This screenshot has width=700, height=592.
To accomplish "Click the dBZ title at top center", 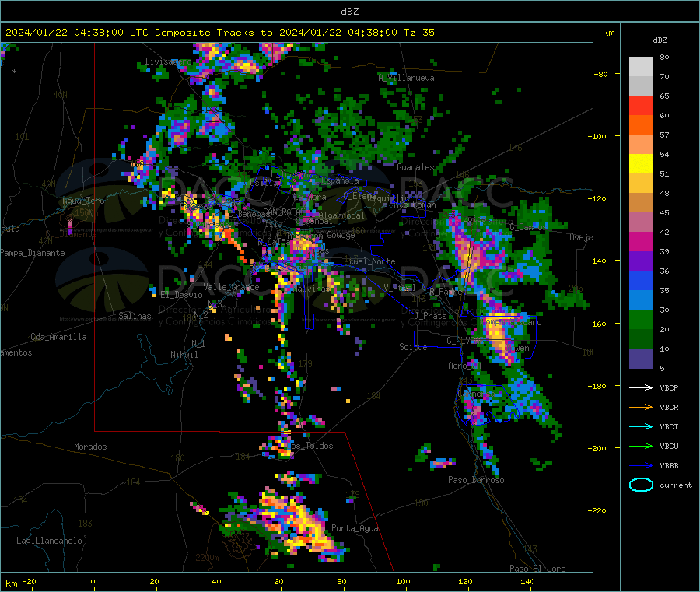I will point(349,12).
